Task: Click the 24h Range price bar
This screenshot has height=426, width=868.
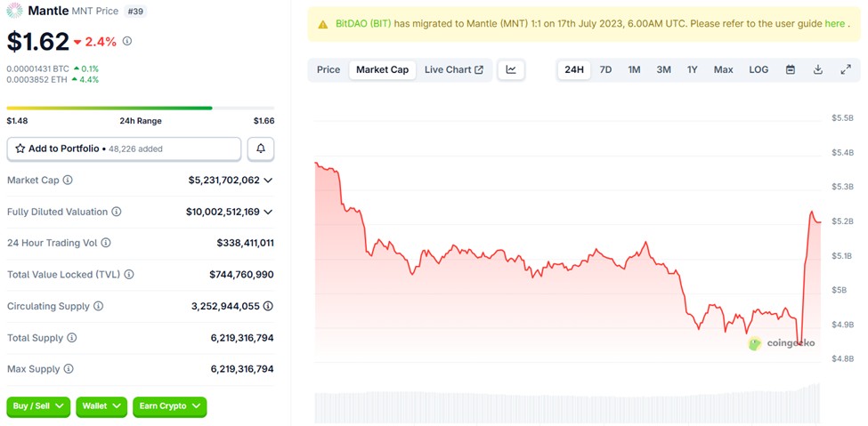Action: click(x=140, y=109)
